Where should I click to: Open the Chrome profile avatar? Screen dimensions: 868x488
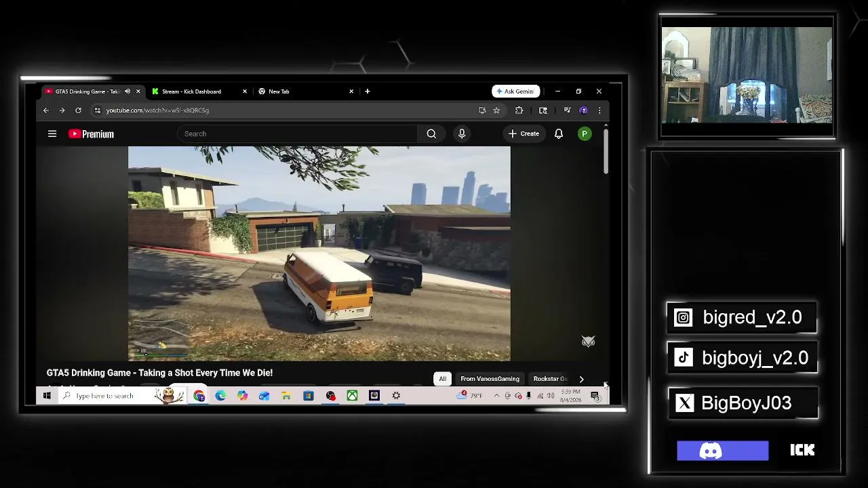(583, 110)
